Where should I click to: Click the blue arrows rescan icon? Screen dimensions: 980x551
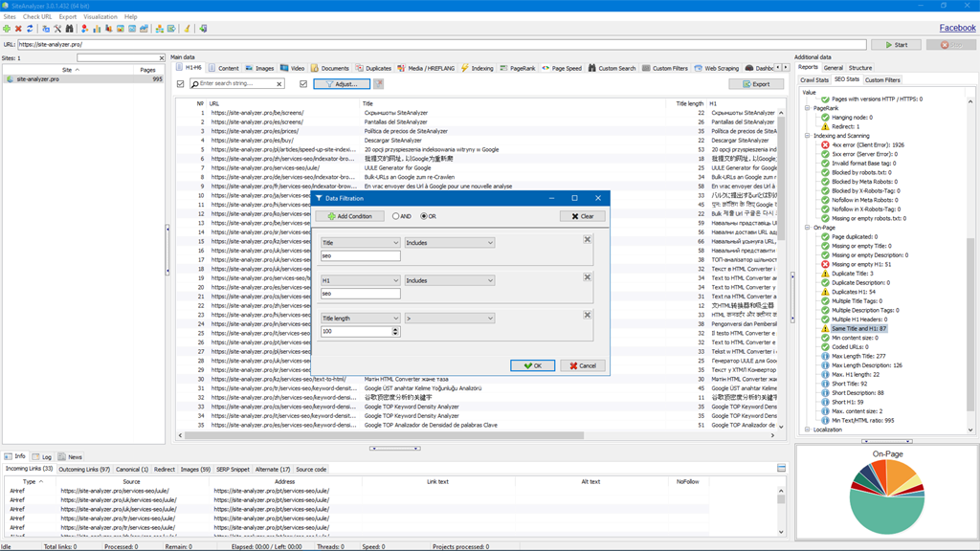[x=30, y=29]
